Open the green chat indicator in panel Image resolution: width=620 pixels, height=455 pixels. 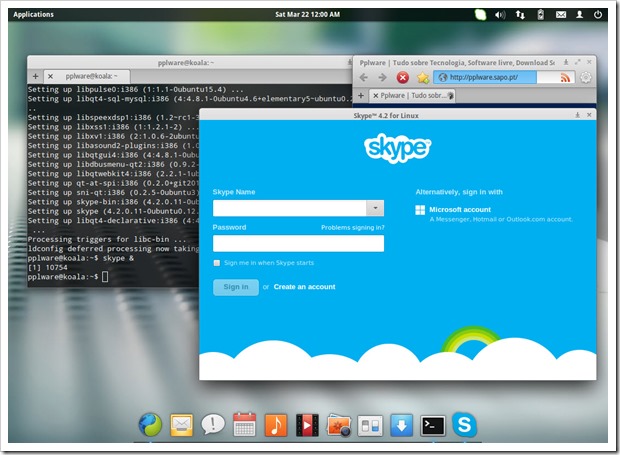pyautogui.click(x=480, y=15)
